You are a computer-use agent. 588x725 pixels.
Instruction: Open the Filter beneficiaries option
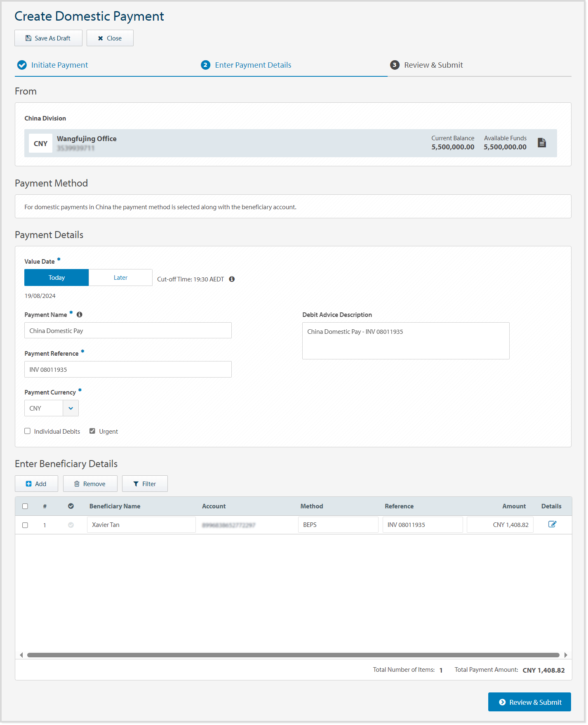coord(145,484)
